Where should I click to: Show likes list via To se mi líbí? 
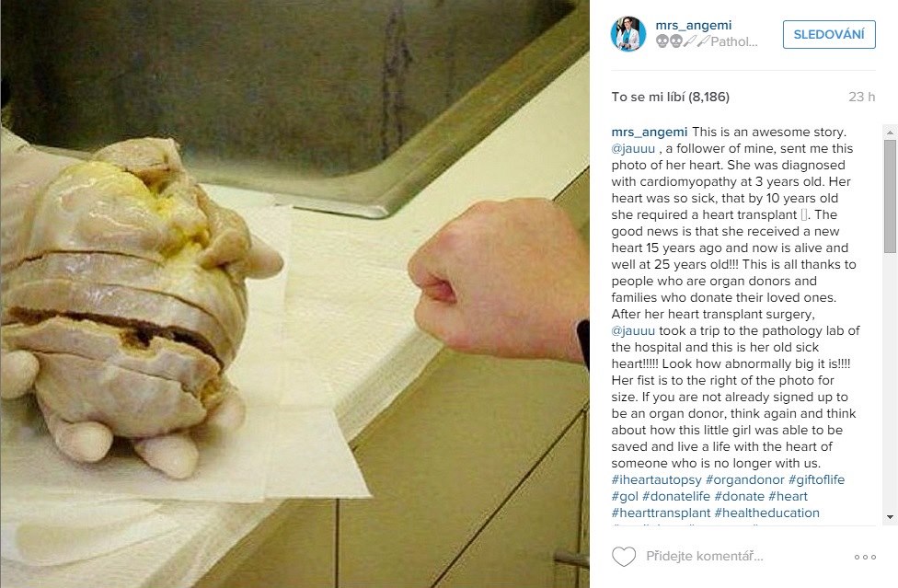670,97
